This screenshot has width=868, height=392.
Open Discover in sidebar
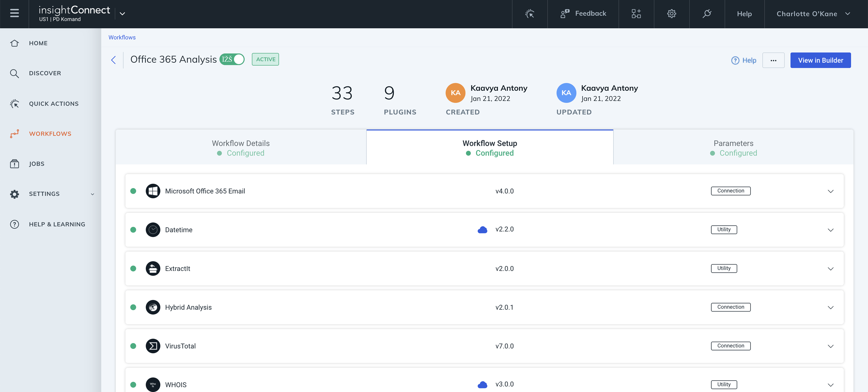tap(45, 73)
